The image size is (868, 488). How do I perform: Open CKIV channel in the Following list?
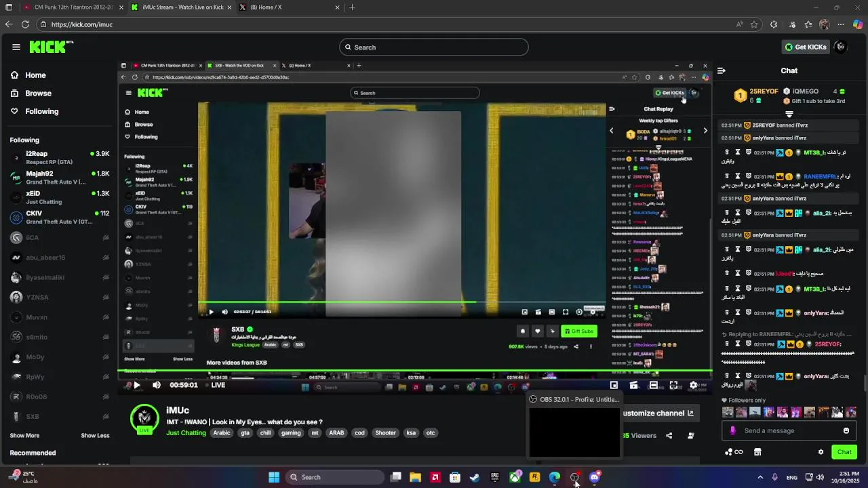pyautogui.click(x=59, y=217)
